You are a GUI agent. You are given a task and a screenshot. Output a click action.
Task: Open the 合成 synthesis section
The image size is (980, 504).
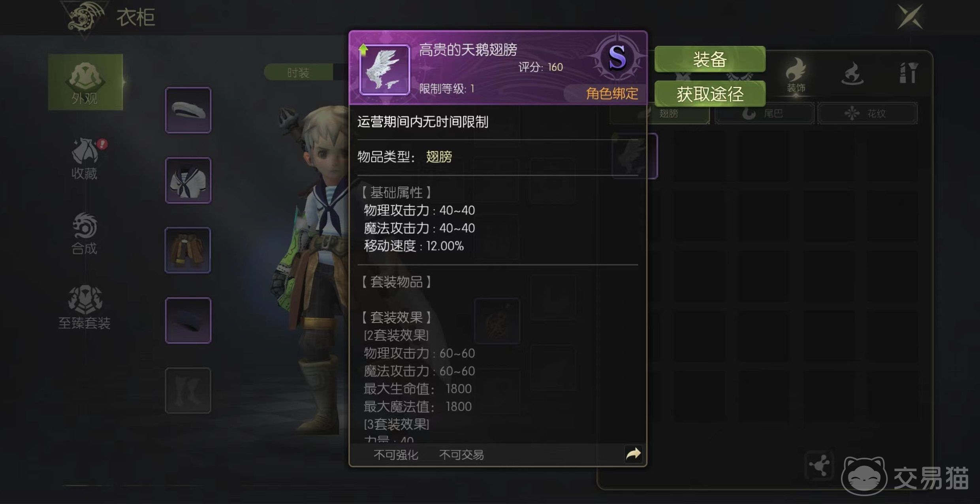85,234
